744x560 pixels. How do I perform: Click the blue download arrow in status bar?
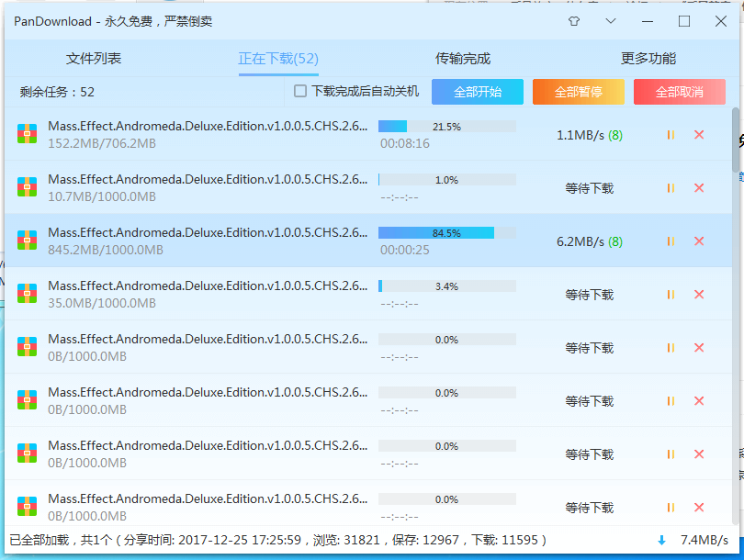click(x=662, y=540)
